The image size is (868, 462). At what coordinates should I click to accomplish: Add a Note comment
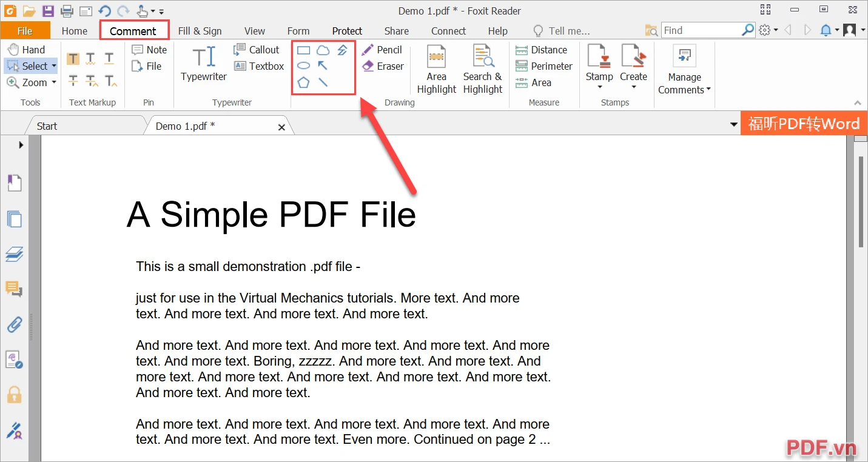pos(149,50)
